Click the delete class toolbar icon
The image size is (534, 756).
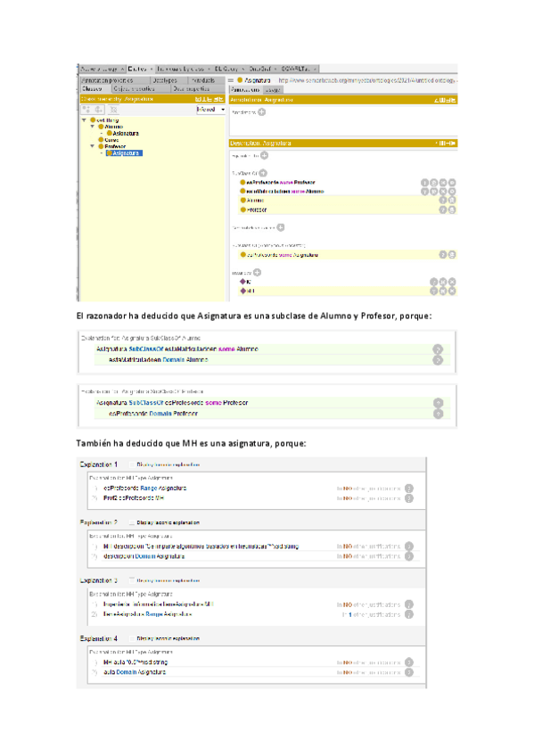(x=113, y=110)
